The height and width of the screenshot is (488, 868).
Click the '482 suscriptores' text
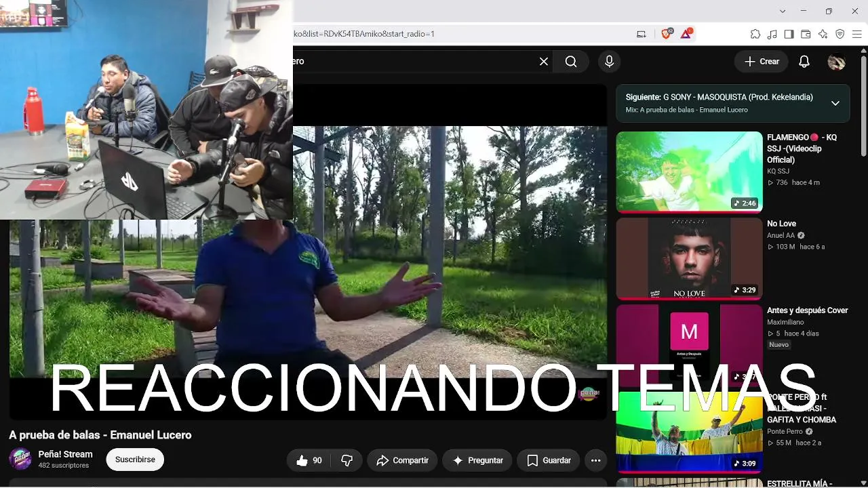[x=64, y=466]
